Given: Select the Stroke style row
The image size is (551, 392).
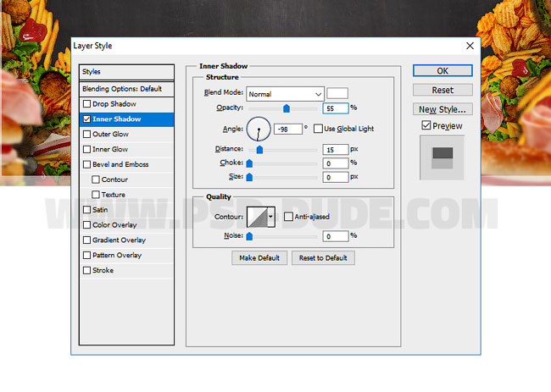Looking at the screenshot, I should (126, 270).
